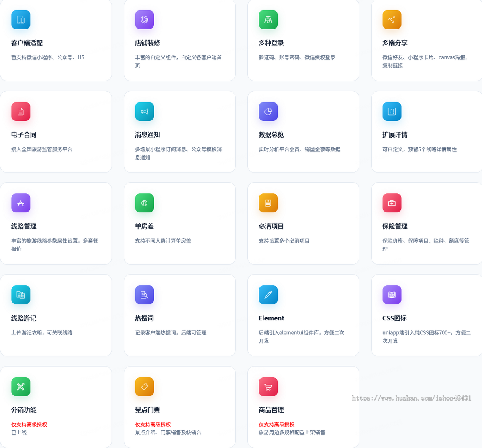Click the 电子合同 title text
Screen dimensions: 482x448
point(24,135)
